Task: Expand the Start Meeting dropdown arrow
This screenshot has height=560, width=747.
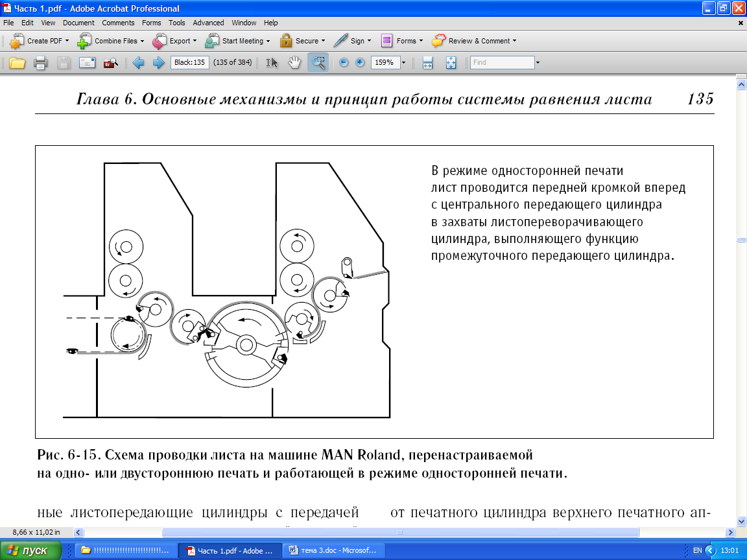Action: pos(268,41)
